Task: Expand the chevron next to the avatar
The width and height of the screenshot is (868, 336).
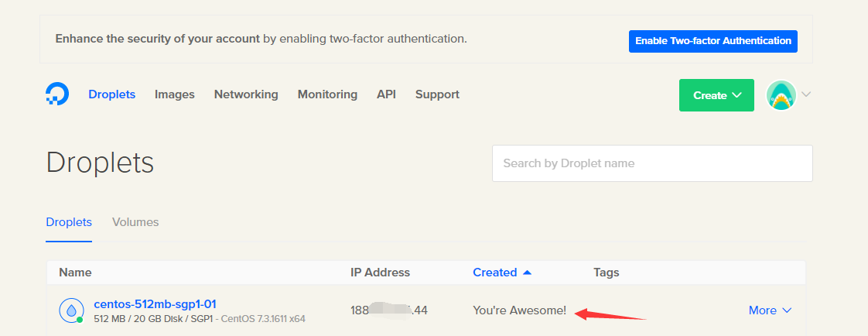Action: (x=806, y=94)
